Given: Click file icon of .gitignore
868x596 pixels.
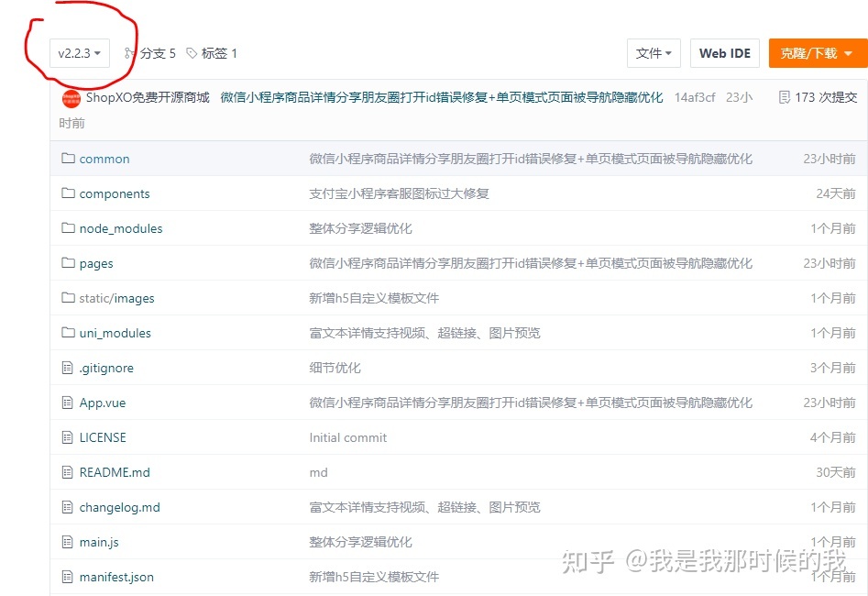Looking at the screenshot, I should point(68,368).
